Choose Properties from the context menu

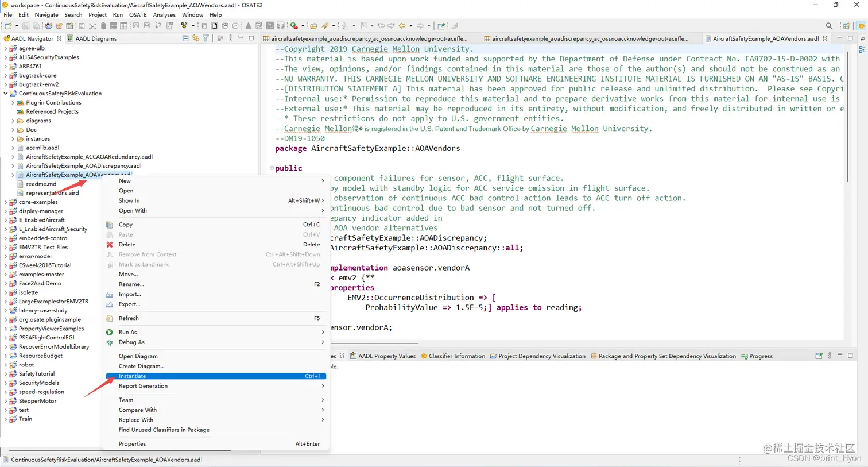click(216, 444)
